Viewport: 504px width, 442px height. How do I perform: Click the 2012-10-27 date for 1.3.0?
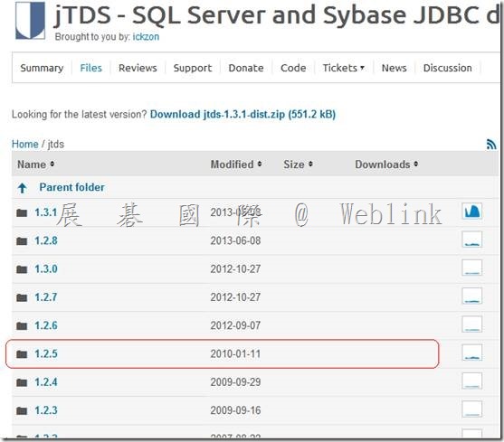pyautogui.click(x=235, y=269)
